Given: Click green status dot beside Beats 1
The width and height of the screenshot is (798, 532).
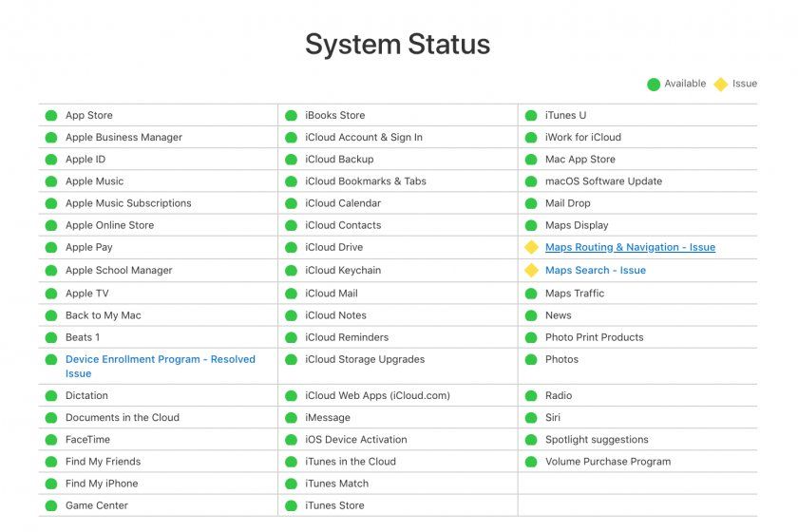Looking at the screenshot, I should click(x=51, y=337).
